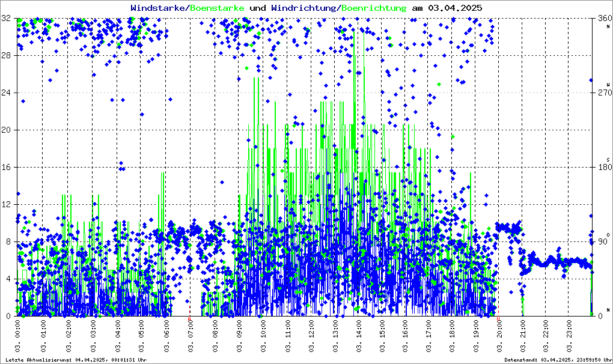613x364 pixels.
Task: Click the 'Windstarke' title word
Action: tap(157, 8)
